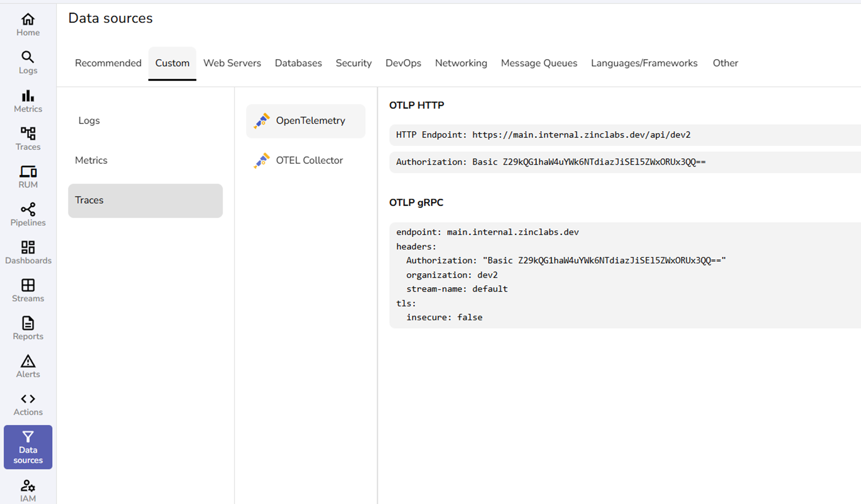This screenshot has width=861, height=504.
Task: Select Metrics in custom sources list
Action: 91,160
